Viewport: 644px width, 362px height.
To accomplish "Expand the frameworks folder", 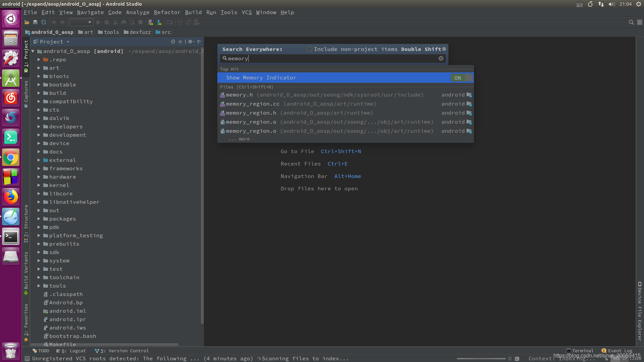I will pos(39,169).
